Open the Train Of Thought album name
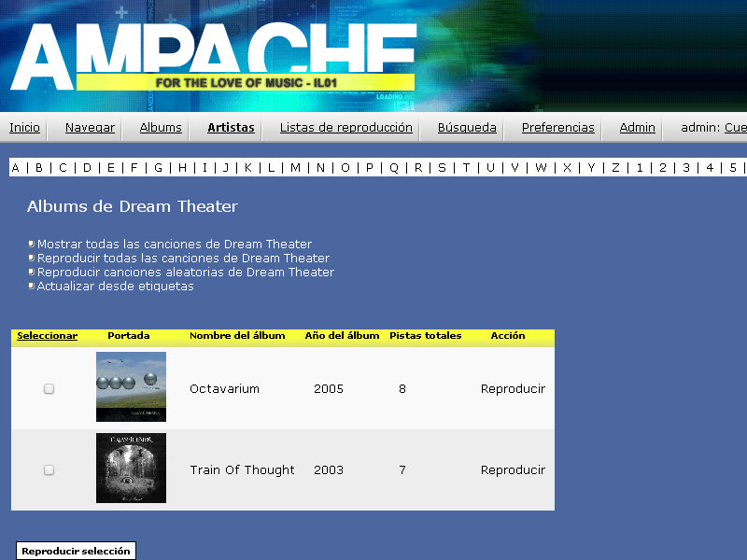The width and height of the screenshot is (747, 560). [243, 470]
